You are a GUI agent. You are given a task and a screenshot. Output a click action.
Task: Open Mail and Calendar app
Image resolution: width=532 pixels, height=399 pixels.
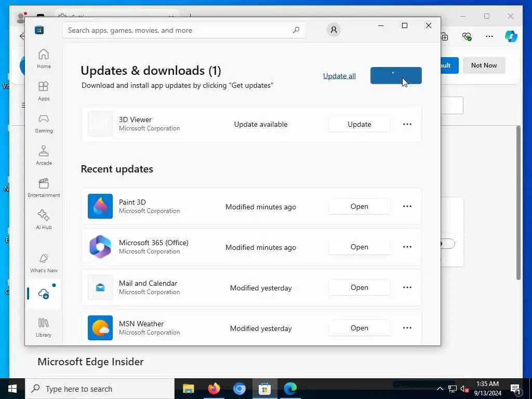[x=360, y=287]
